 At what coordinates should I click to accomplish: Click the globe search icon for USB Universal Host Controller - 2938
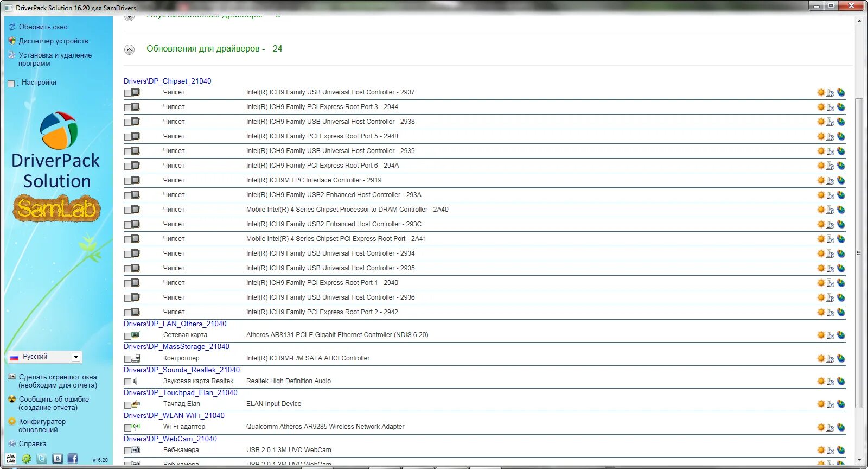[840, 122]
